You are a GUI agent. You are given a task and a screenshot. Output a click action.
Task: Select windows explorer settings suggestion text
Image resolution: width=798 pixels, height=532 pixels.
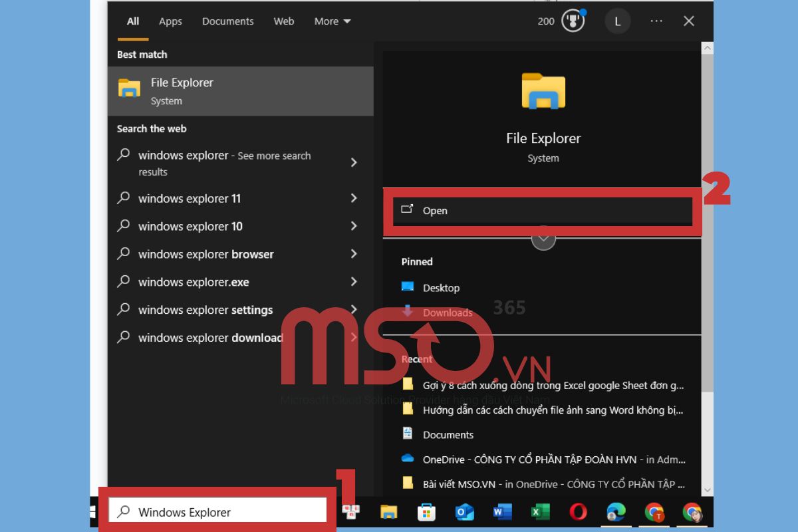tap(205, 310)
